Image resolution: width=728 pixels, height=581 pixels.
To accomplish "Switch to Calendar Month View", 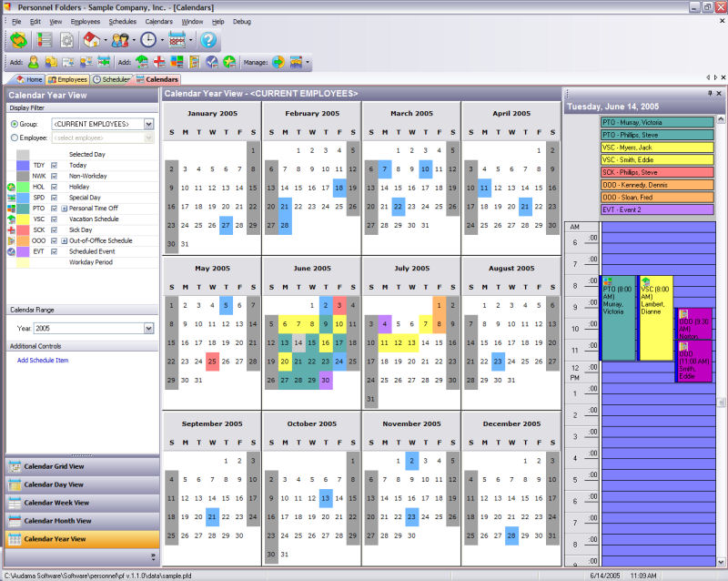I will [x=57, y=521].
